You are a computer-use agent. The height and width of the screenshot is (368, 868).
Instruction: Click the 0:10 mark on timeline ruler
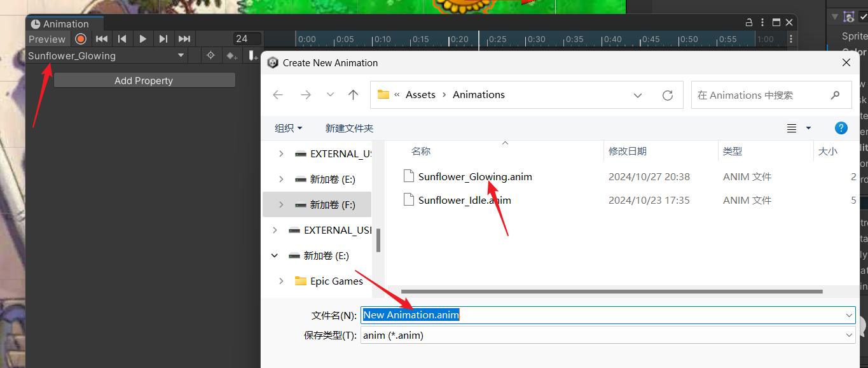pos(383,39)
